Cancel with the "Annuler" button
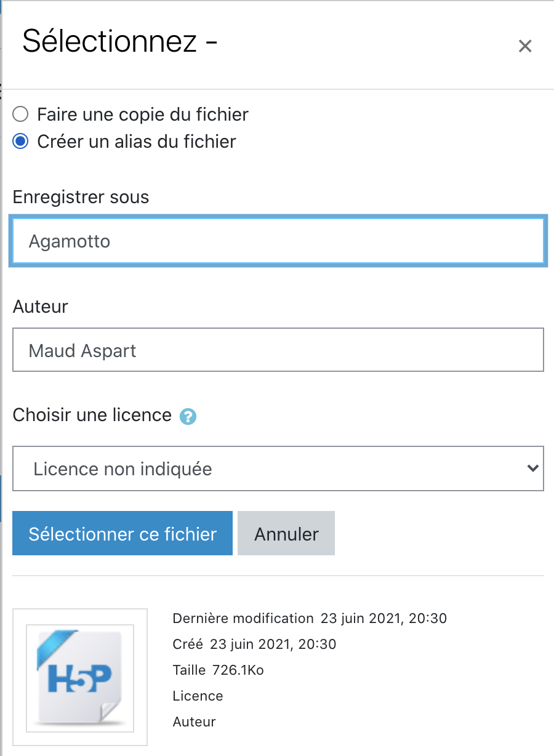Image resolution: width=554 pixels, height=756 pixels. point(286,533)
